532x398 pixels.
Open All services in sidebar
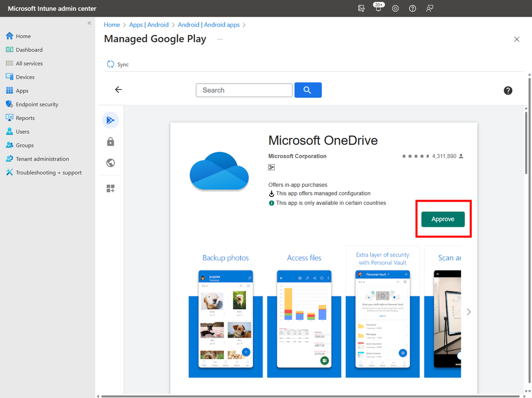tap(24, 63)
